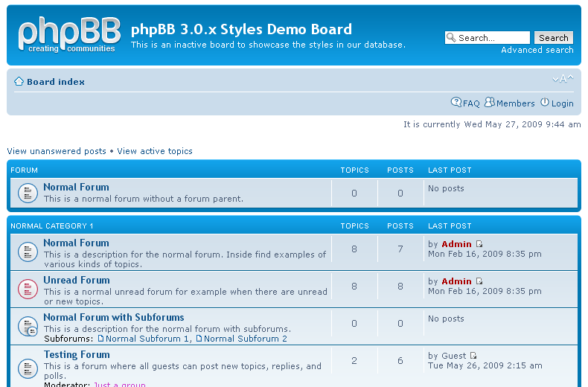Click the icon for Normal Forum with Subforums
The width and height of the screenshot is (588, 387).
(x=28, y=326)
